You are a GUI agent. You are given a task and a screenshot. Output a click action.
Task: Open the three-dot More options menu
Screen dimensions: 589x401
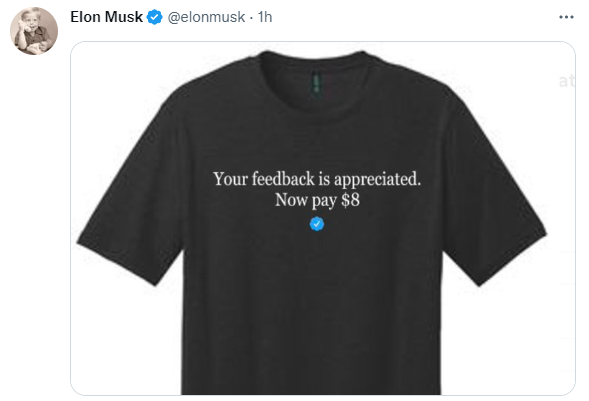(x=566, y=17)
